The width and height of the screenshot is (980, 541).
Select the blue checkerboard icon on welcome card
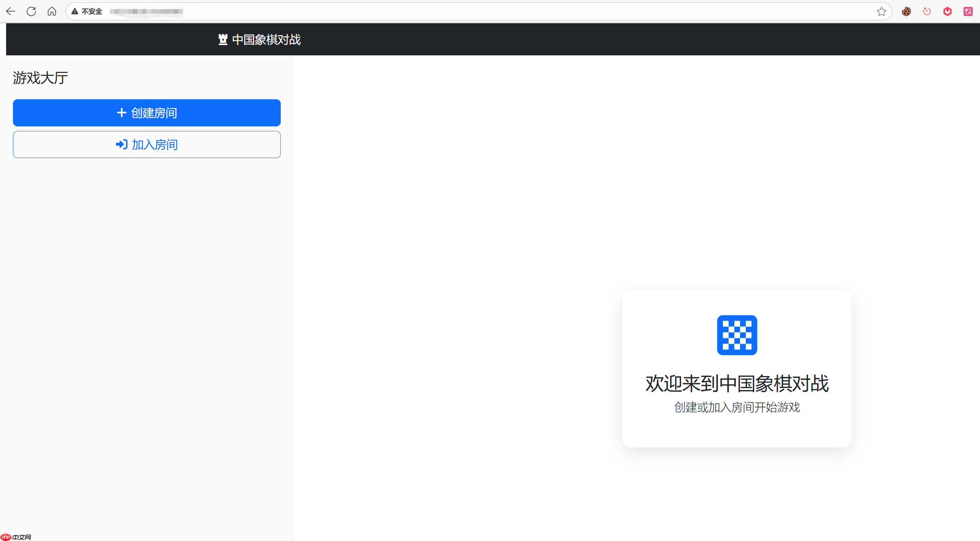click(x=736, y=335)
